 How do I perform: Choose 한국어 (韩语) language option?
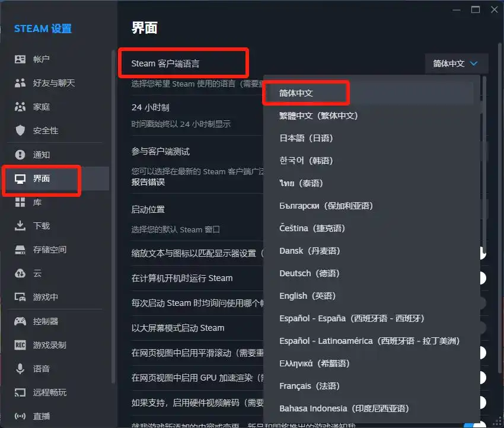coord(368,161)
